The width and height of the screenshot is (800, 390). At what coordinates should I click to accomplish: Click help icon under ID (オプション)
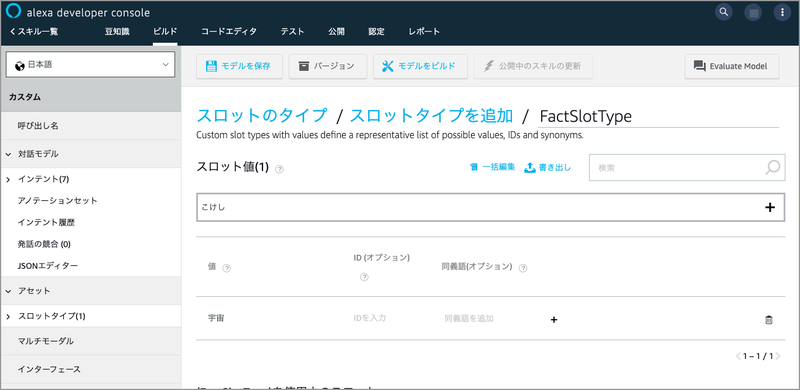point(364,277)
